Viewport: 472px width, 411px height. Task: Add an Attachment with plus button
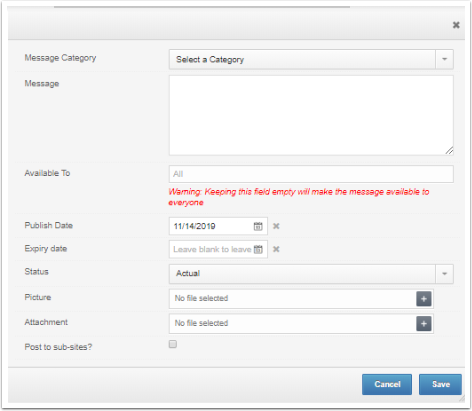point(424,324)
